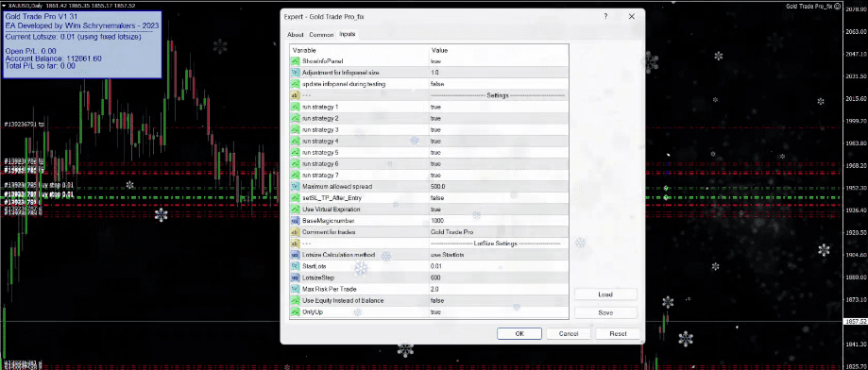The height and width of the screenshot is (370, 868).
Task: Select the run strategy 7 value 'true'
Action: pos(435,176)
